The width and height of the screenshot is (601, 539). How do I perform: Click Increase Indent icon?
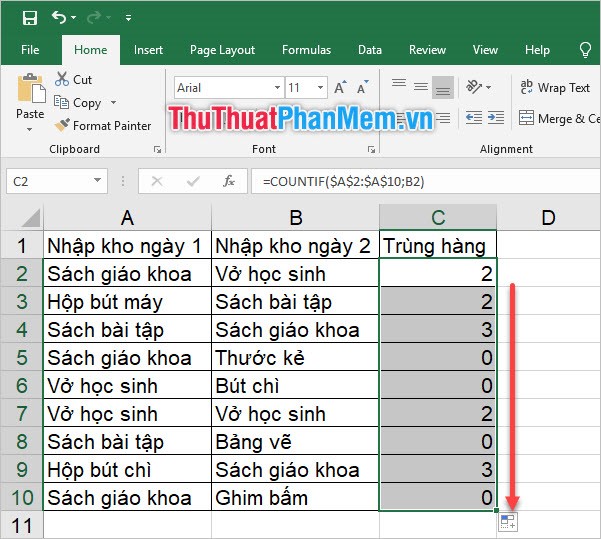click(496, 118)
